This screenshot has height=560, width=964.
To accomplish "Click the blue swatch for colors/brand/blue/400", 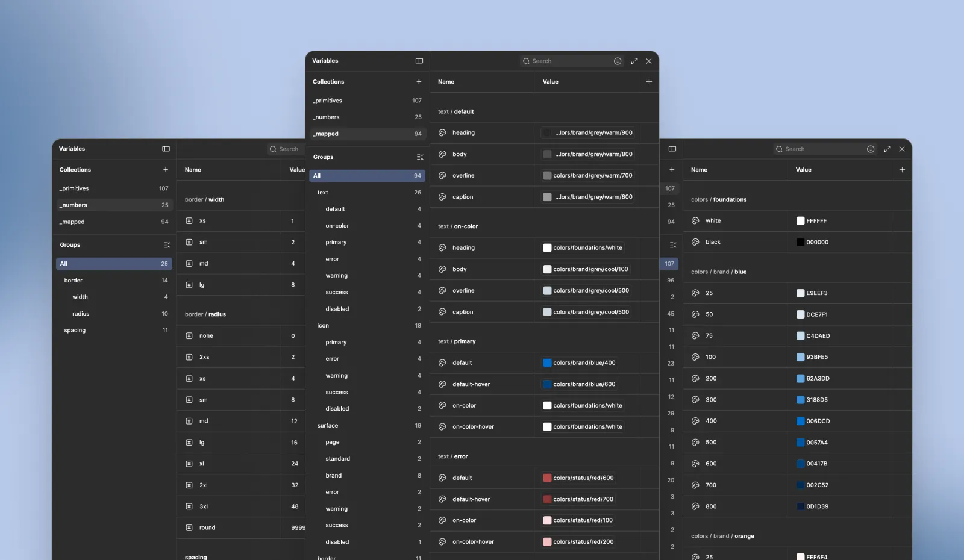I will point(547,362).
